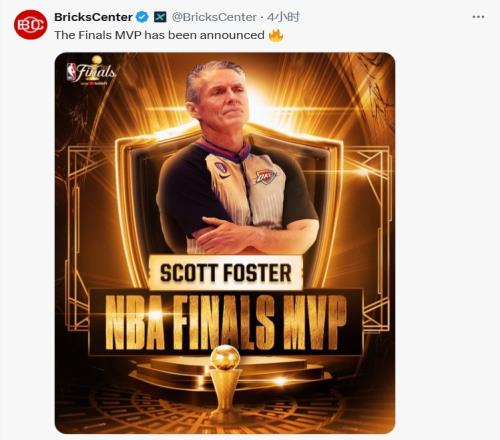
Task: Open the BricksCenter display name link
Action: tap(93, 17)
